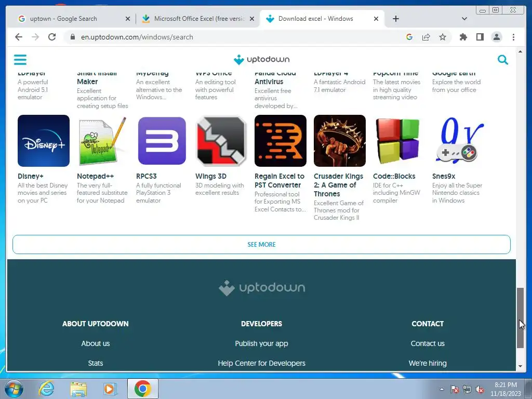Click the share page icon in address bar
The height and width of the screenshot is (399, 532).
point(426,37)
